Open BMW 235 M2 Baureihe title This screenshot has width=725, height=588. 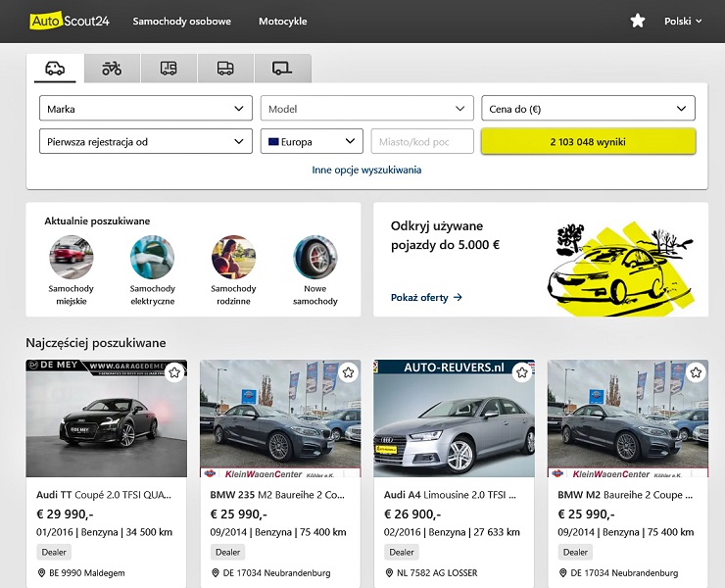click(277, 495)
